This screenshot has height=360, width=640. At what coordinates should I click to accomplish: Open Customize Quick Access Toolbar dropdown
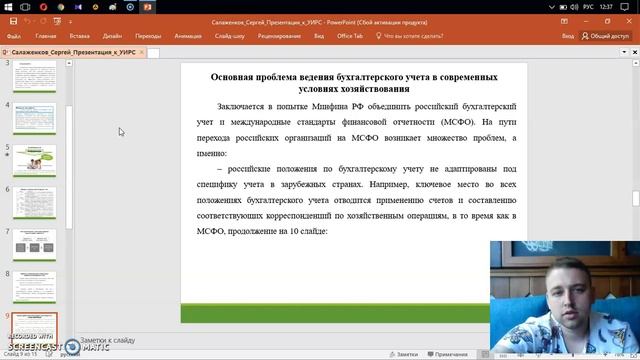coord(70,22)
